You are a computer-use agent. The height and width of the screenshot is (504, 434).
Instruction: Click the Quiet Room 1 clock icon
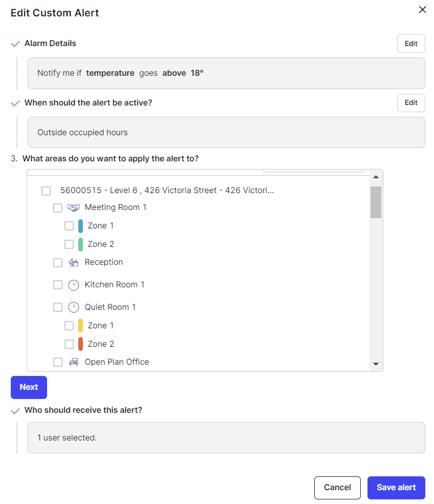point(74,307)
